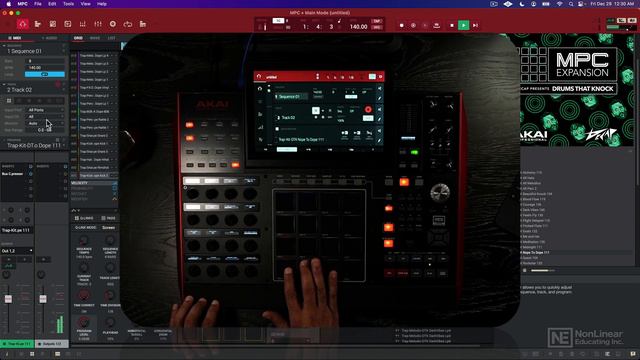Viewport: 640px width, 360px height.
Task: Open the Q-Link tab
Action: [x=84, y=218]
